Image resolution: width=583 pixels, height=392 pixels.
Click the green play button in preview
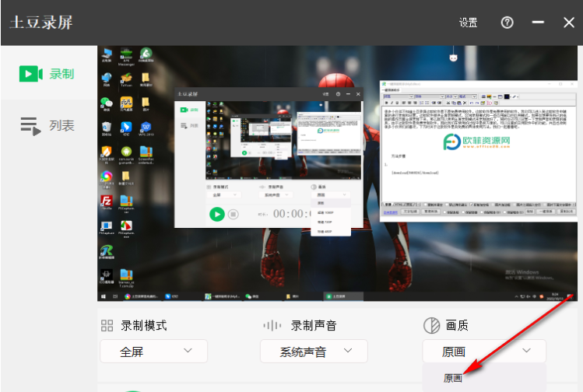click(x=217, y=214)
